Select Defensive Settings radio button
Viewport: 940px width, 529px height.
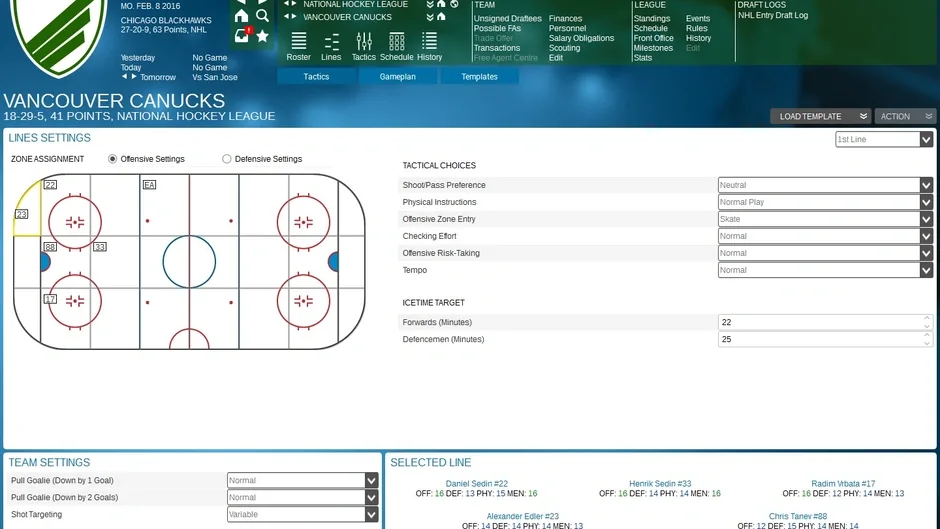pos(227,159)
